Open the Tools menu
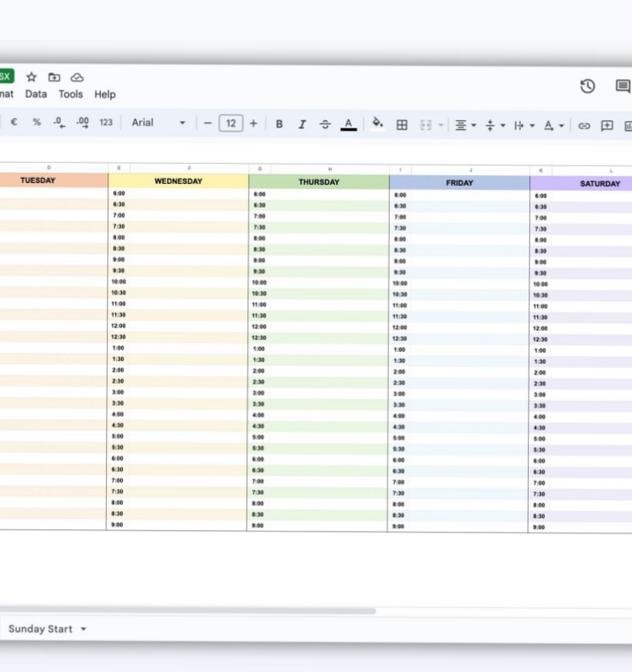This screenshot has height=672, width=632. point(71,94)
